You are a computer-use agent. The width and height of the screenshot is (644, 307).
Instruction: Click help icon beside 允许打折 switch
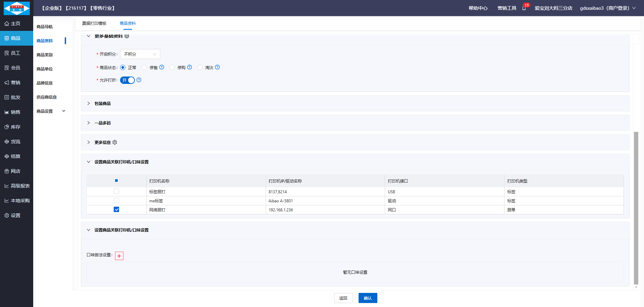point(139,80)
